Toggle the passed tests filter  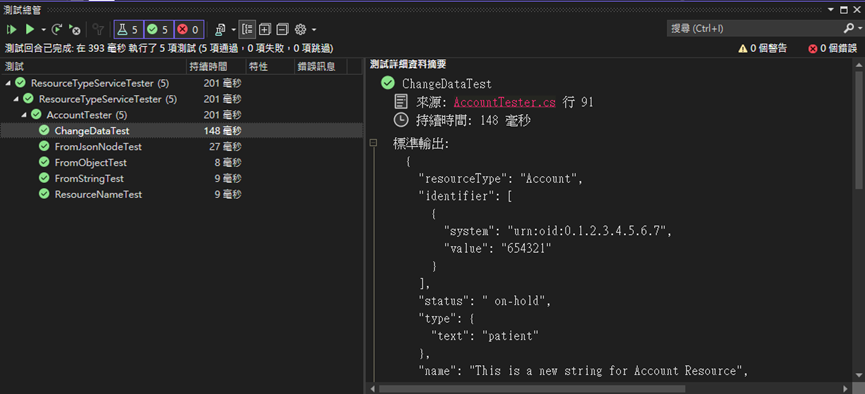159,29
